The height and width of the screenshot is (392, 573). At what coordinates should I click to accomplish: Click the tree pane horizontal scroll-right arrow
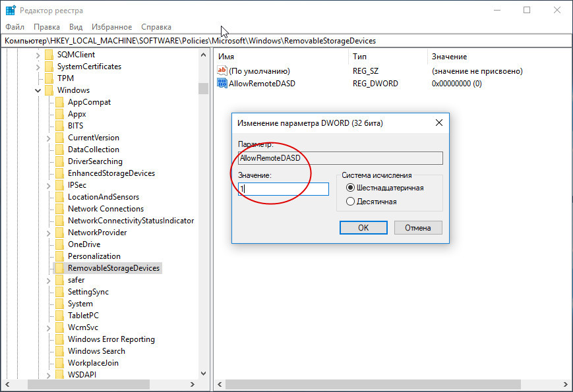[x=193, y=384]
